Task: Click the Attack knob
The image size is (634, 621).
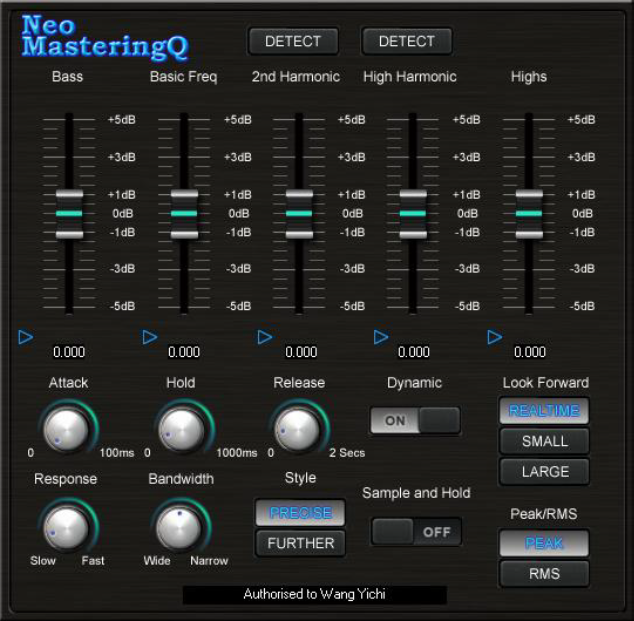Action: (x=66, y=429)
